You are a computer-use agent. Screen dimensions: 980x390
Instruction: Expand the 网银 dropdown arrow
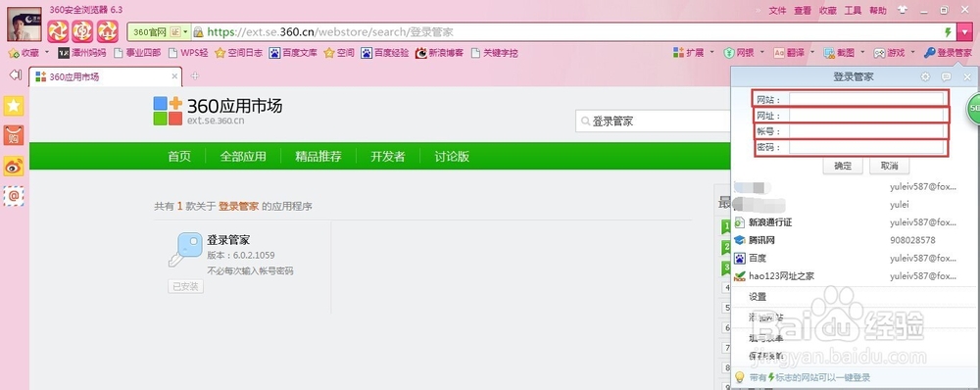click(x=762, y=53)
